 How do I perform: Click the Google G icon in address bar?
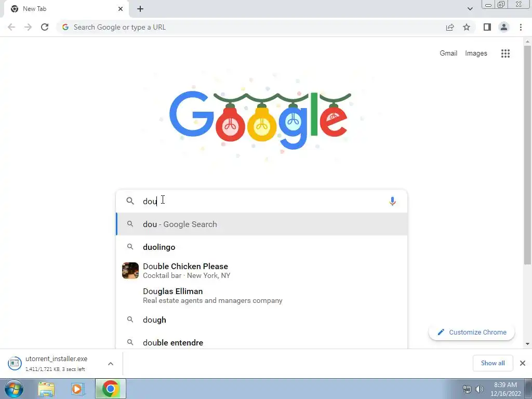[65, 27]
